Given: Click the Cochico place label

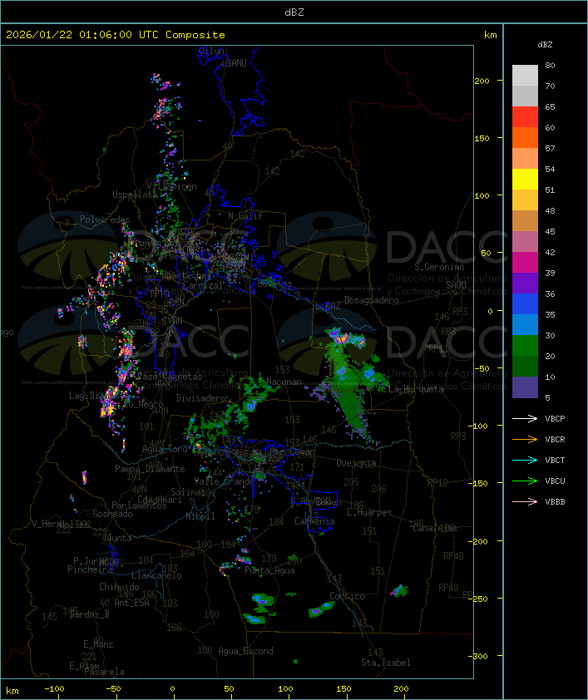Looking at the screenshot, I should [347, 596].
